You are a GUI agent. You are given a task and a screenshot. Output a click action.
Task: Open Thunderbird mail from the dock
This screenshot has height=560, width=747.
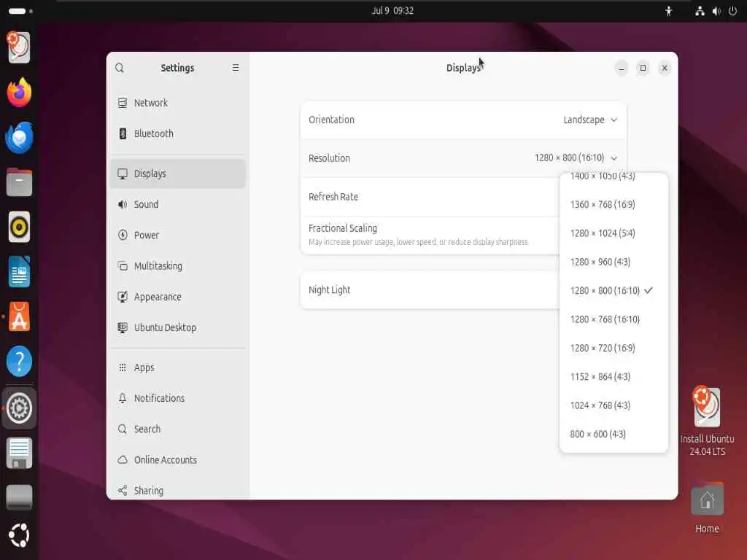click(19, 138)
